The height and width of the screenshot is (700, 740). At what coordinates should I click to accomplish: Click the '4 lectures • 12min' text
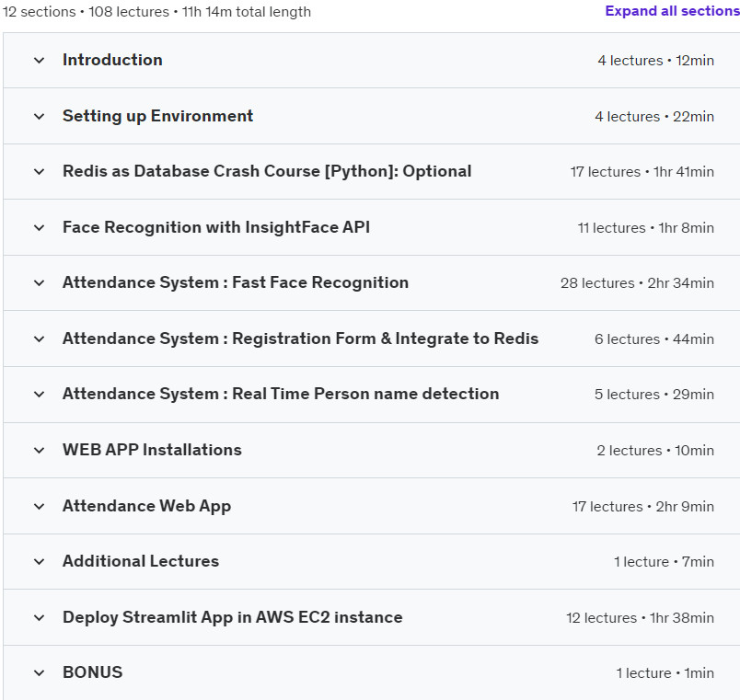pos(655,61)
